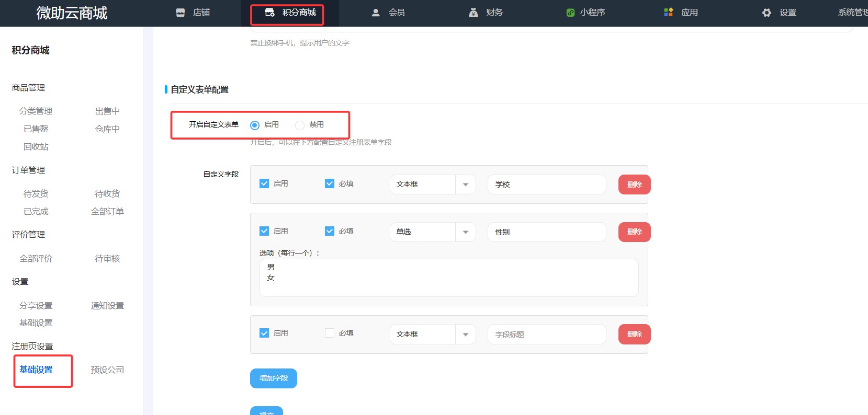Open the 积分商城 top menu
Image resolution: width=868 pixels, height=415 pixels.
[x=299, y=13]
